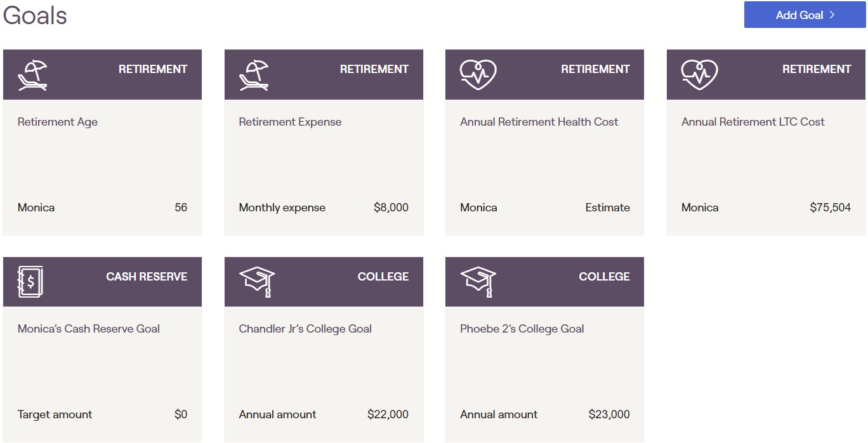The height and width of the screenshot is (443, 868).
Task: Click the dollar notebook icon on Cash Reserve card
Action: pos(30,282)
